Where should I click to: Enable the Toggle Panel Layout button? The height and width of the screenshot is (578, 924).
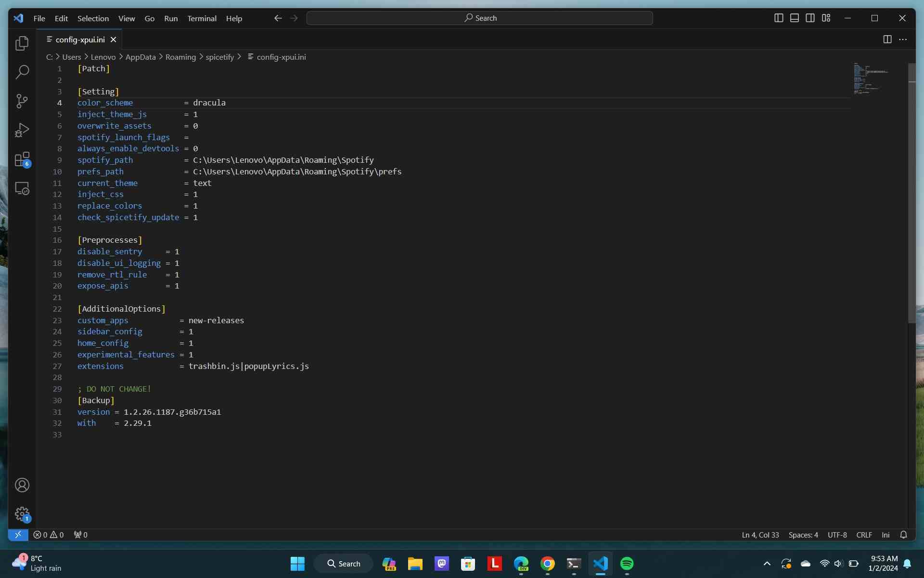(x=794, y=18)
